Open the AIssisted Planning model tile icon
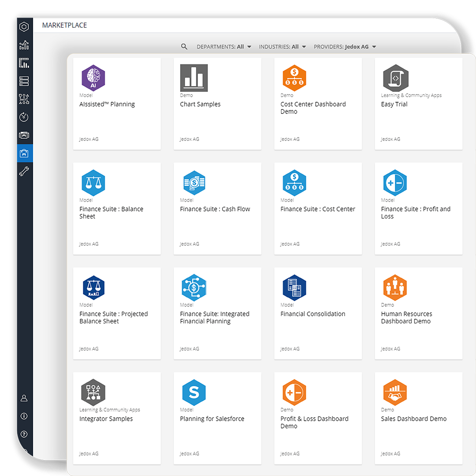 click(93, 78)
